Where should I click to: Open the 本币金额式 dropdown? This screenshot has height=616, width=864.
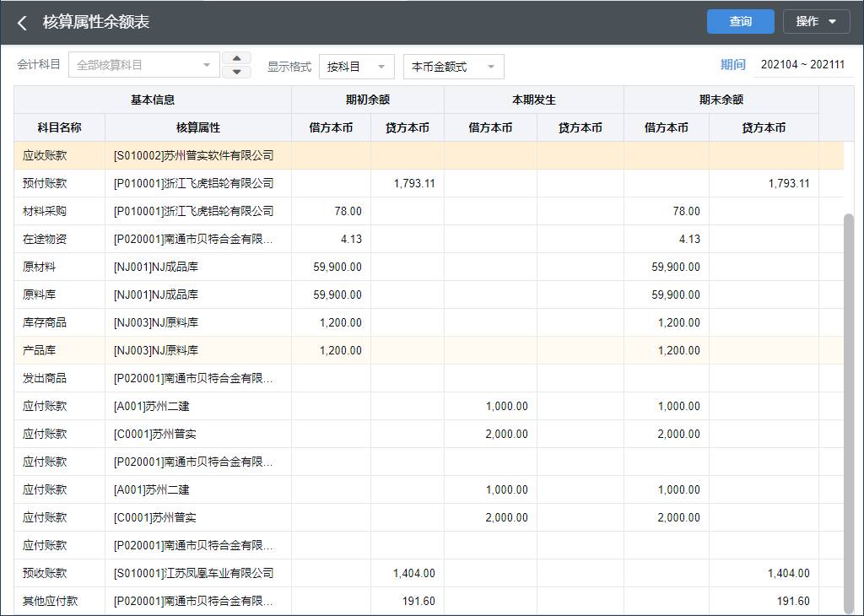tap(453, 67)
